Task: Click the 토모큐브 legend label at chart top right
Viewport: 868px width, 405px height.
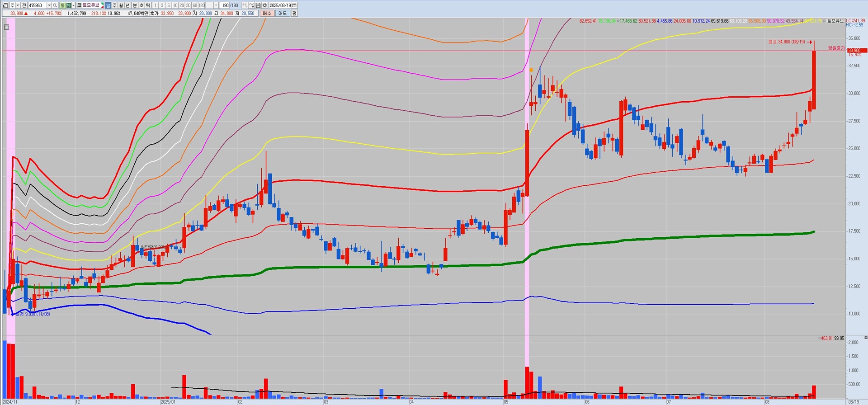Action: point(835,21)
